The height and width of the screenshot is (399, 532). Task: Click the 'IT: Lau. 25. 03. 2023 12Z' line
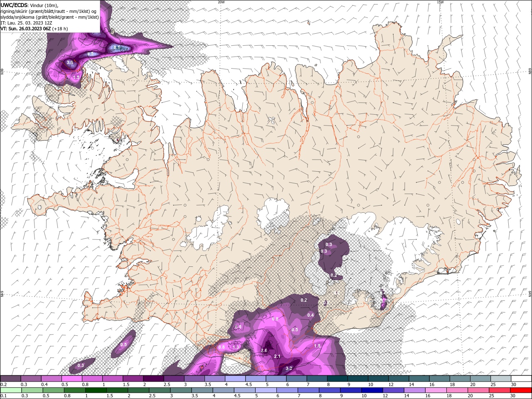point(26,23)
